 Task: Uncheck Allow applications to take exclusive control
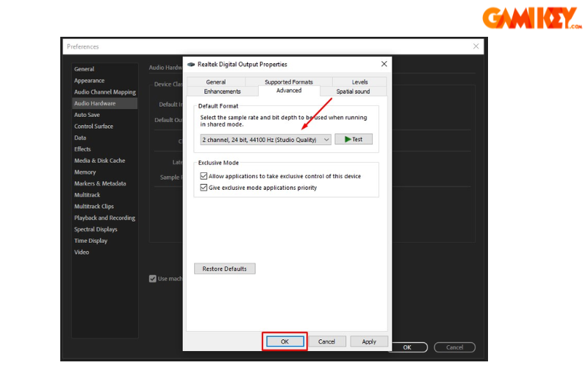point(204,176)
